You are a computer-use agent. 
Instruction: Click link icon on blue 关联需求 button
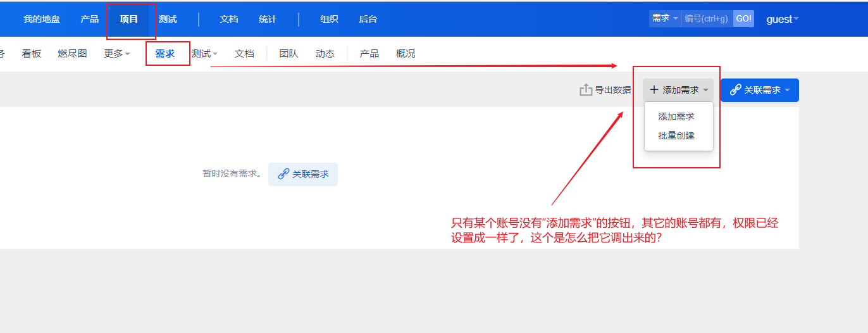click(x=735, y=90)
